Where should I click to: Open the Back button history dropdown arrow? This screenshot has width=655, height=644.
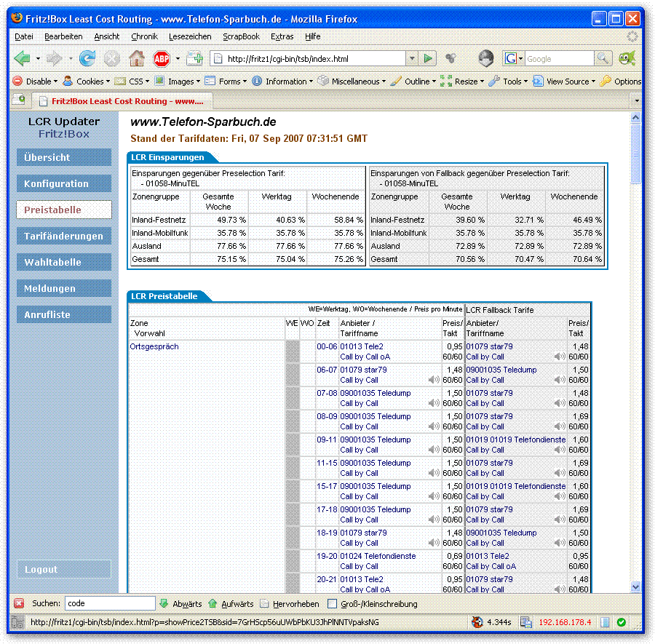(38, 58)
